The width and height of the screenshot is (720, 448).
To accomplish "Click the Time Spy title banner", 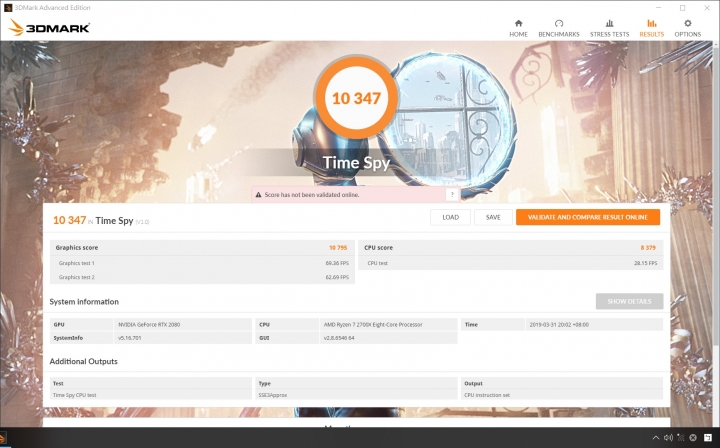I will pyautogui.click(x=356, y=162).
